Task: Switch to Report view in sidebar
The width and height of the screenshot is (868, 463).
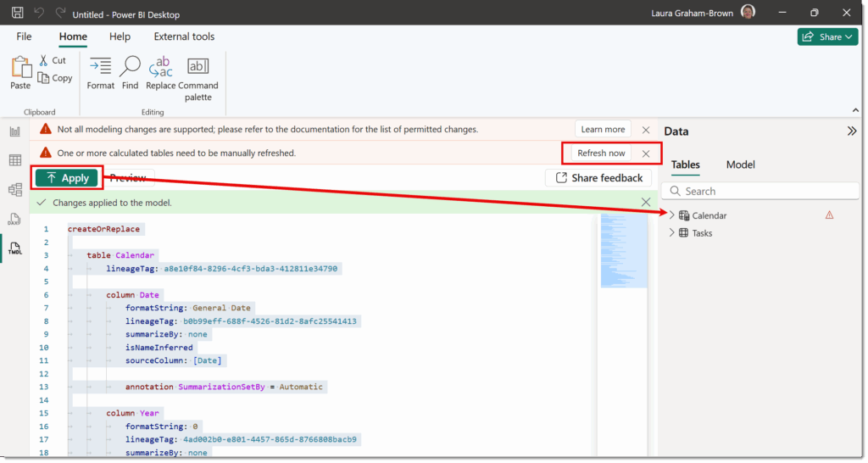Action: [15, 131]
